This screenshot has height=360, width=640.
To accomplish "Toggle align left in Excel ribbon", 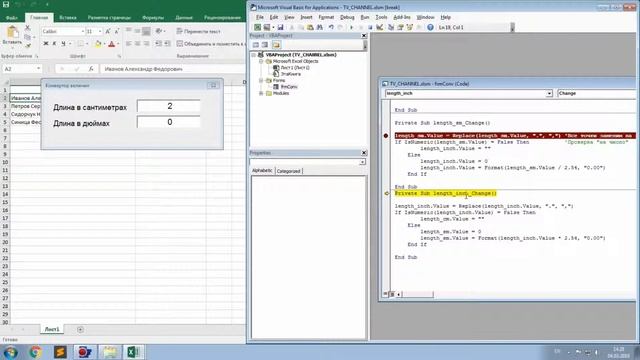I will [x=129, y=44].
